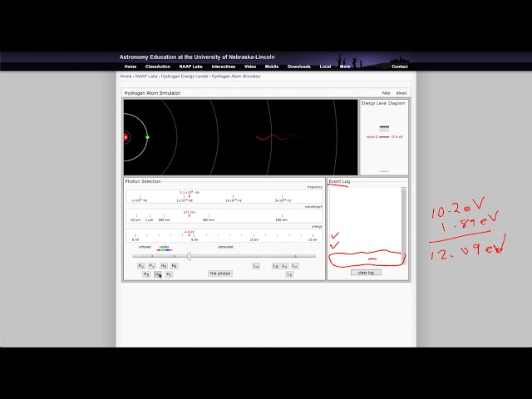The image size is (532, 399).
Task: Select the Paschen alpha (Pα) photon button
Action: pos(141,266)
